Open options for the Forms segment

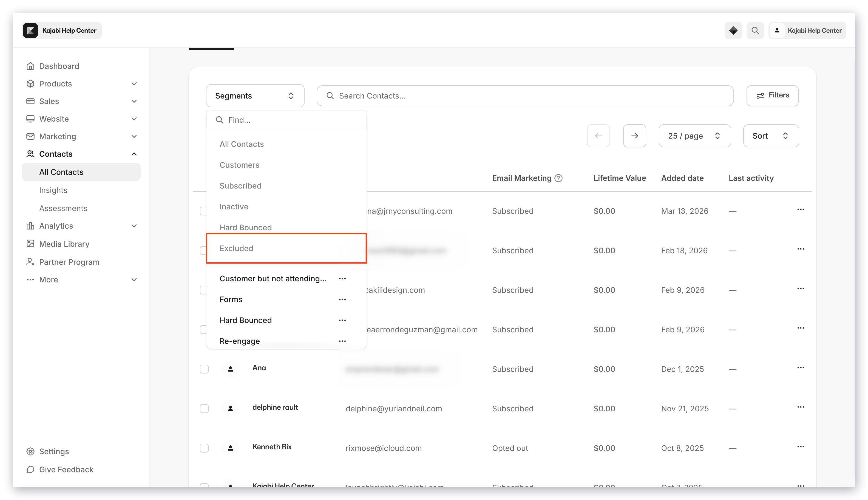pyautogui.click(x=342, y=299)
